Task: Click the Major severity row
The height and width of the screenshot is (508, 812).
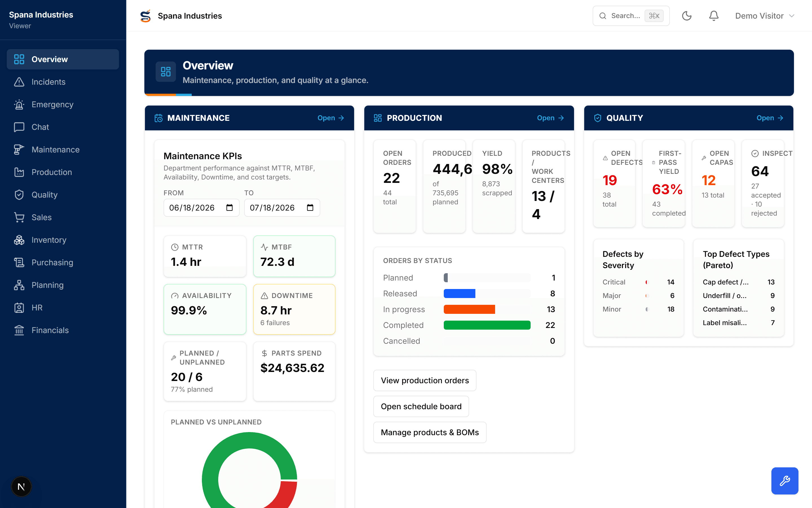Action: [x=638, y=295]
